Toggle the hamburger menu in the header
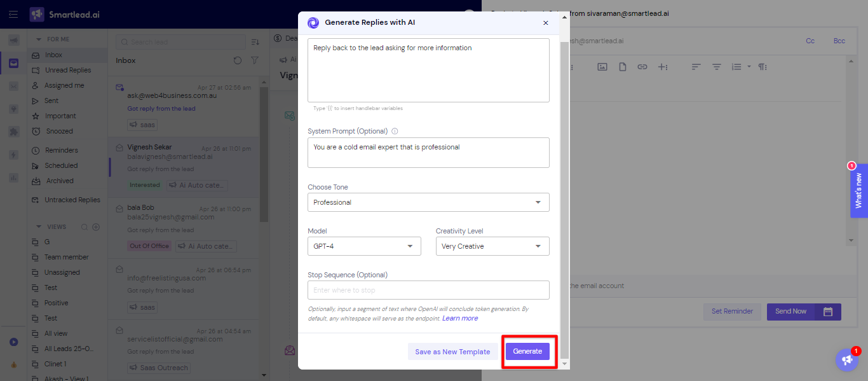 point(13,15)
